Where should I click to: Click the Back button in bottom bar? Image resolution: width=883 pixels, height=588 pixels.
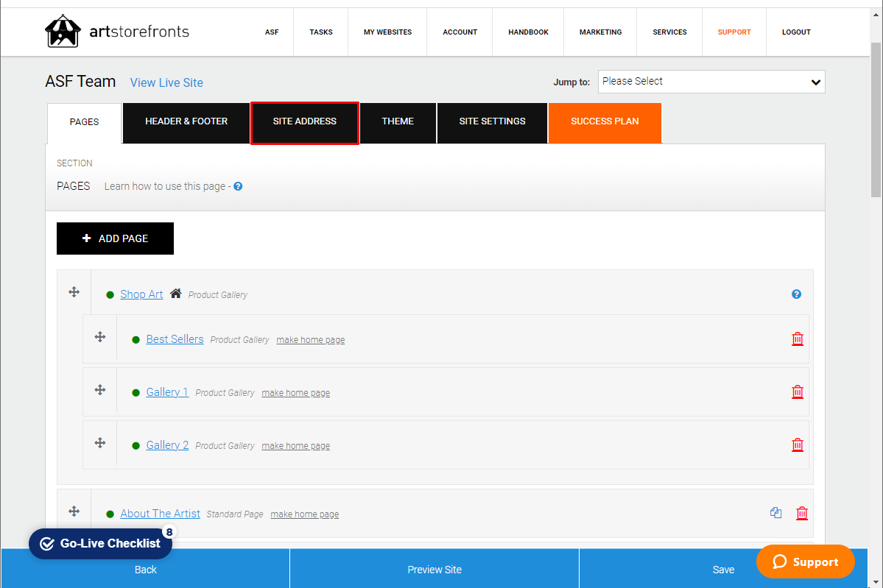pos(145,570)
